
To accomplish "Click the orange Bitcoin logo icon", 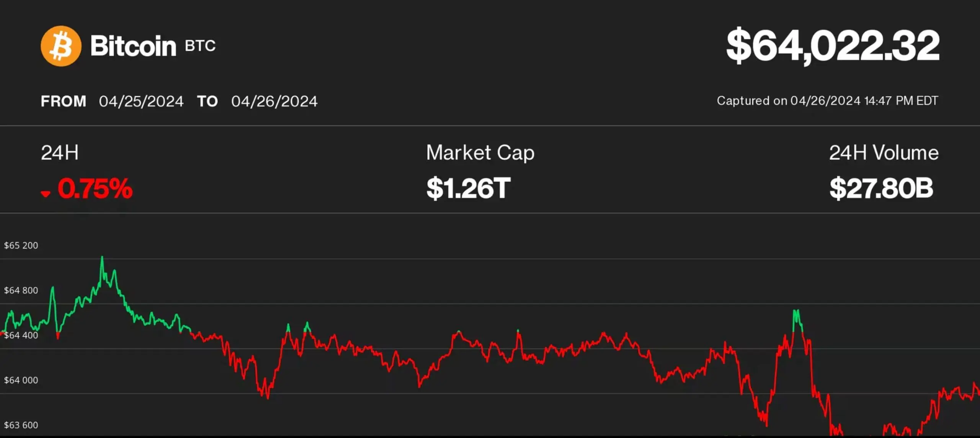I will [61, 46].
